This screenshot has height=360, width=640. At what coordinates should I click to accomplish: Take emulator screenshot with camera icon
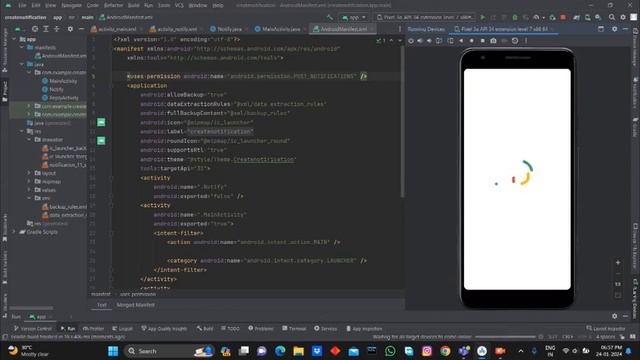pos(493,41)
